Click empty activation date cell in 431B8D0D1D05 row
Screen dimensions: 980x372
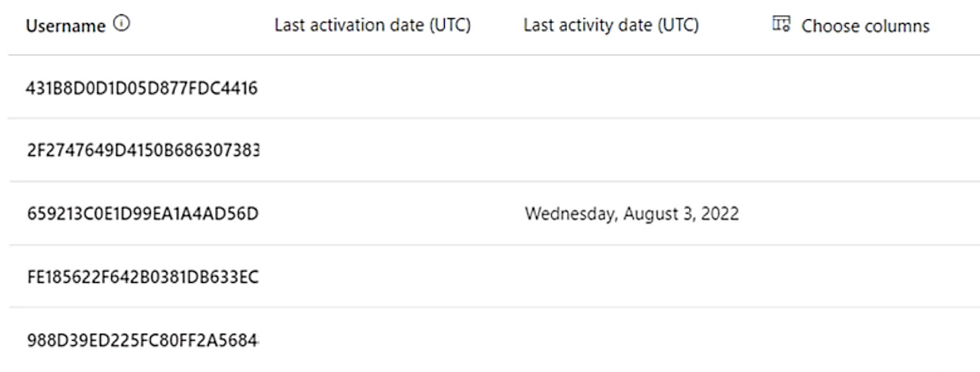click(372, 86)
